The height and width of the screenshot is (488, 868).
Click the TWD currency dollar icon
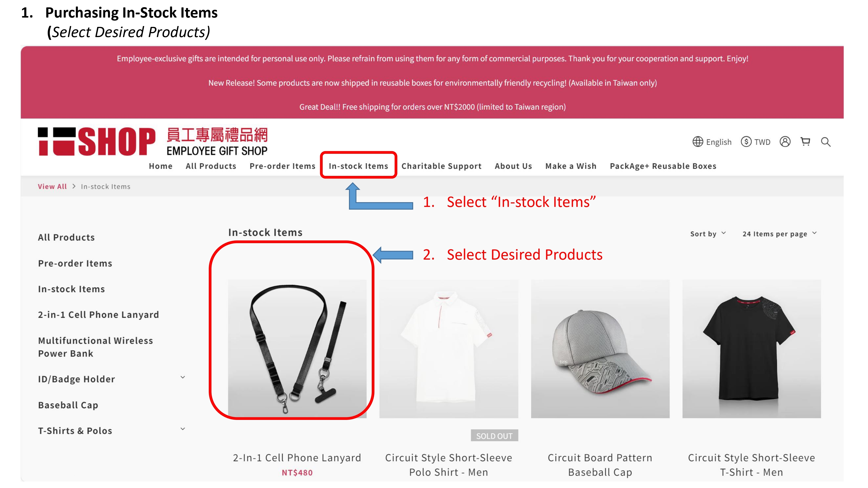746,142
